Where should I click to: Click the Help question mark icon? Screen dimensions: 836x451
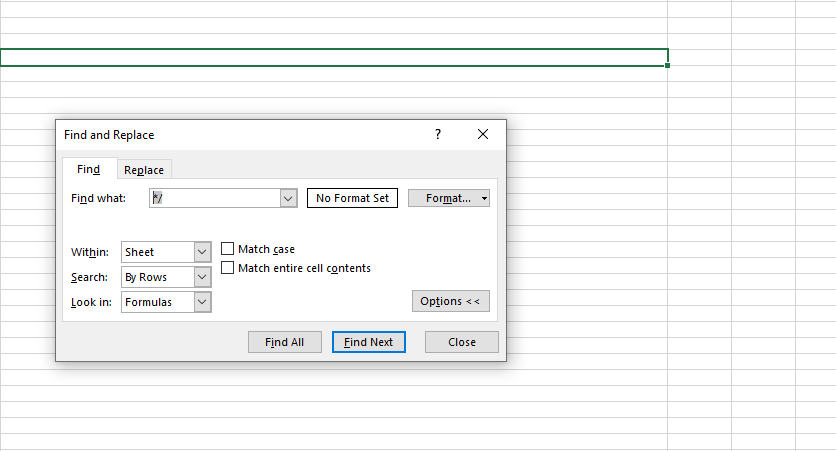point(437,134)
